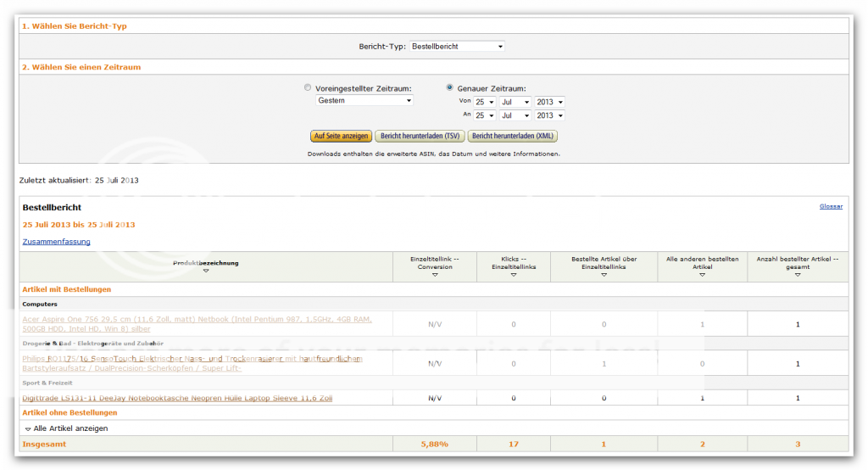
Task: Open the Bericht-Typ dropdown
Action: click(x=457, y=46)
